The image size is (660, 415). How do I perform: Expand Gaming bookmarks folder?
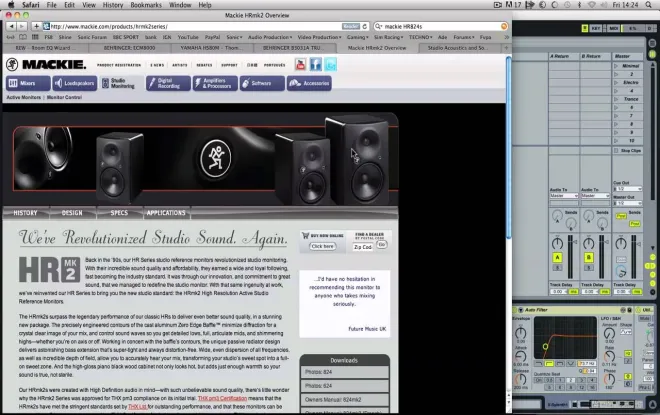tap(357, 37)
